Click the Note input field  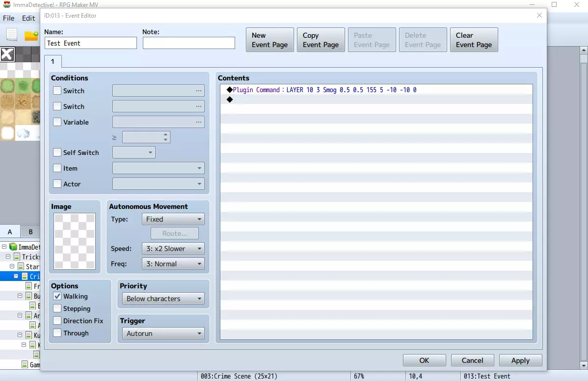pos(188,43)
